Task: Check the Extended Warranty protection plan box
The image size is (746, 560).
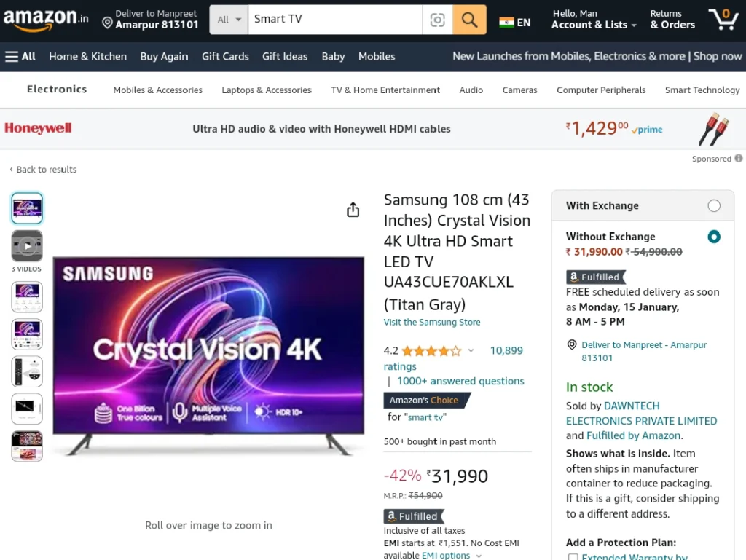Action: coord(573,556)
